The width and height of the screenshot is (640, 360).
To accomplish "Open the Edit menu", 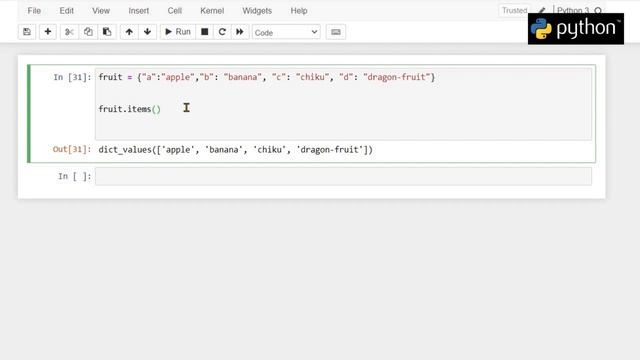I will 67,11.
